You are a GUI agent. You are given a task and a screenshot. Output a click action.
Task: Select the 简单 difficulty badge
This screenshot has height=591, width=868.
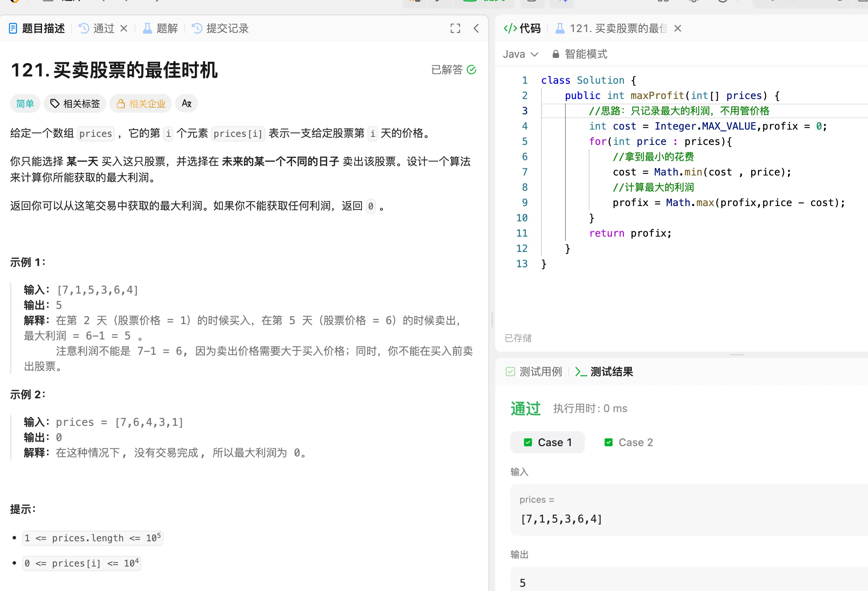[25, 104]
